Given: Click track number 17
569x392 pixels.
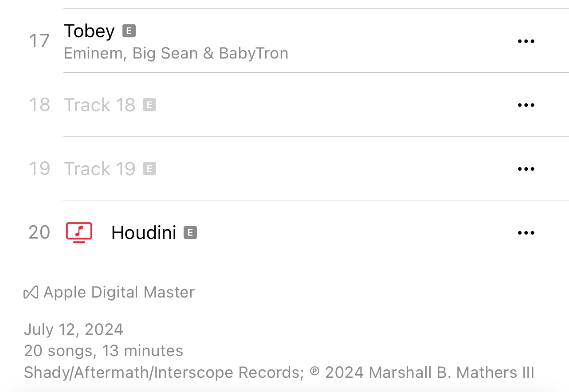Looking at the screenshot, I should point(39,41).
